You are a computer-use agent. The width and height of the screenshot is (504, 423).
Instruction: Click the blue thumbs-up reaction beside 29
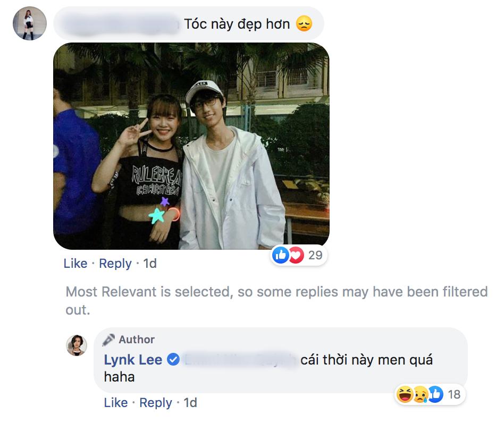click(280, 256)
